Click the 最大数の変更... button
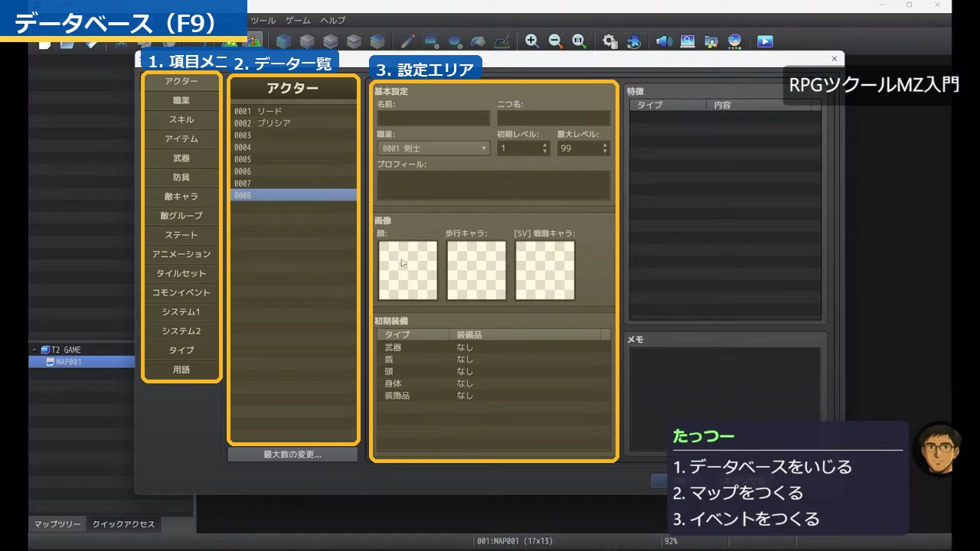The height and width of the screenshot is (551, 980). click(x=292, y=455)
